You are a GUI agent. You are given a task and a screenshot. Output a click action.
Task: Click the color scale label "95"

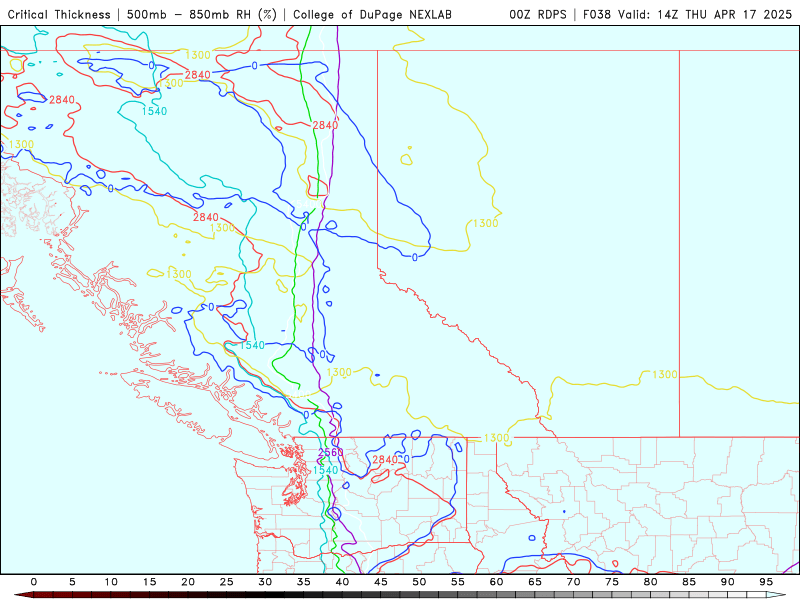[766, 582]
